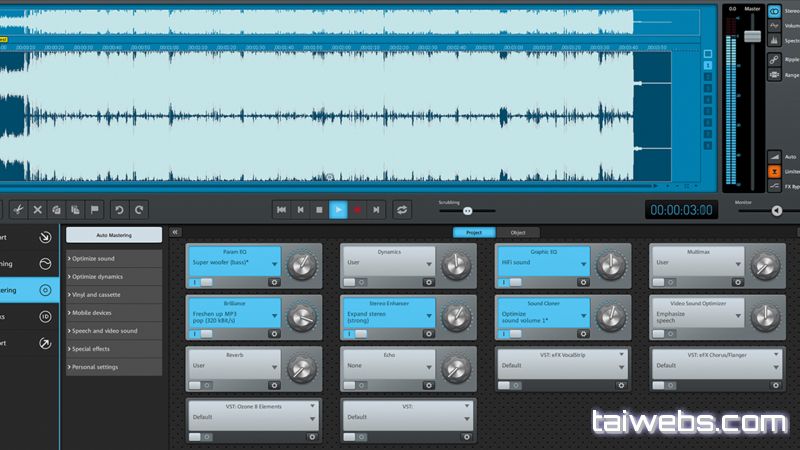Select the Project tab
The width and height of the screenshot is (800, 450).
(x=474, y=232)
